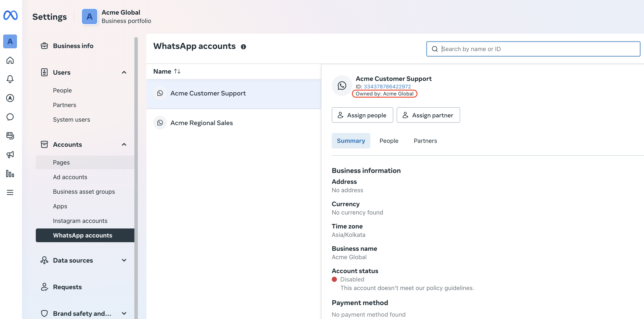Viewport: 644px width, 319px height.
Task: Click the Meta logo icon
Action: click(x=10, y=15)
